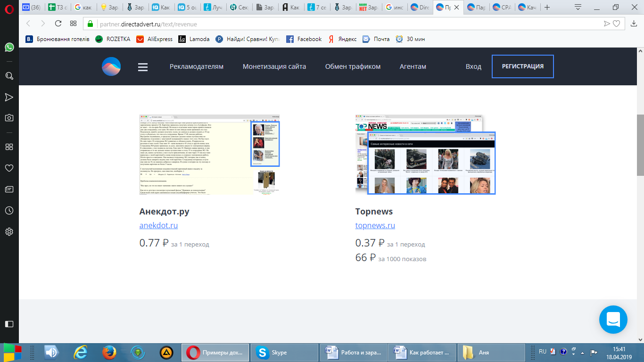This screenshot has width=644, height=362.
Task: Open the Обмен трафиком menu item
Action: [353, 66]
